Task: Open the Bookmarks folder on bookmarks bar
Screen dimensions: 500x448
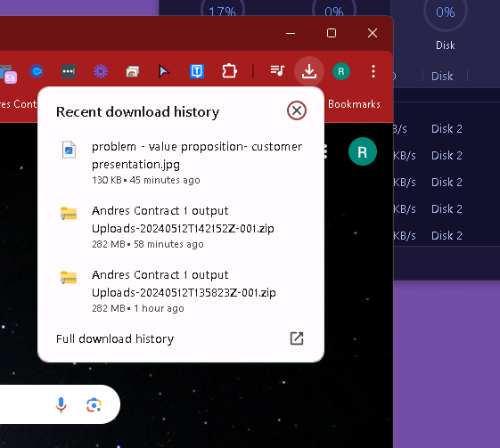Action: tap(354, 104)
